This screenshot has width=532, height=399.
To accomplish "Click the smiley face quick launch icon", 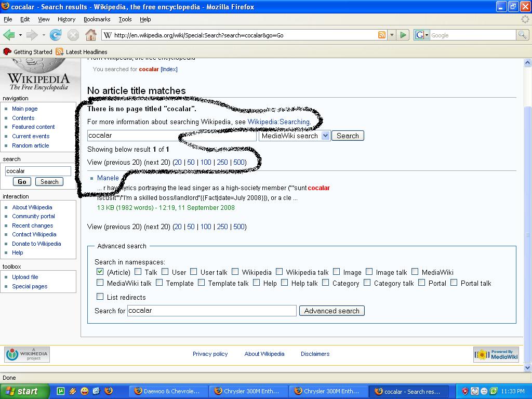I will [x=84, y=392].
